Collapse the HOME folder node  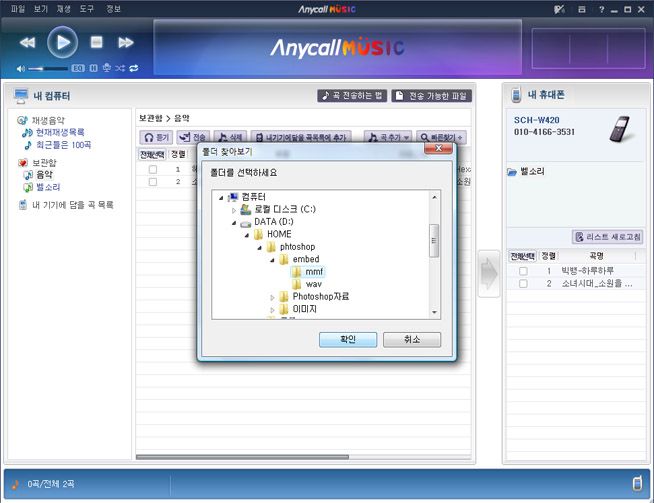[x=247, y=235]
